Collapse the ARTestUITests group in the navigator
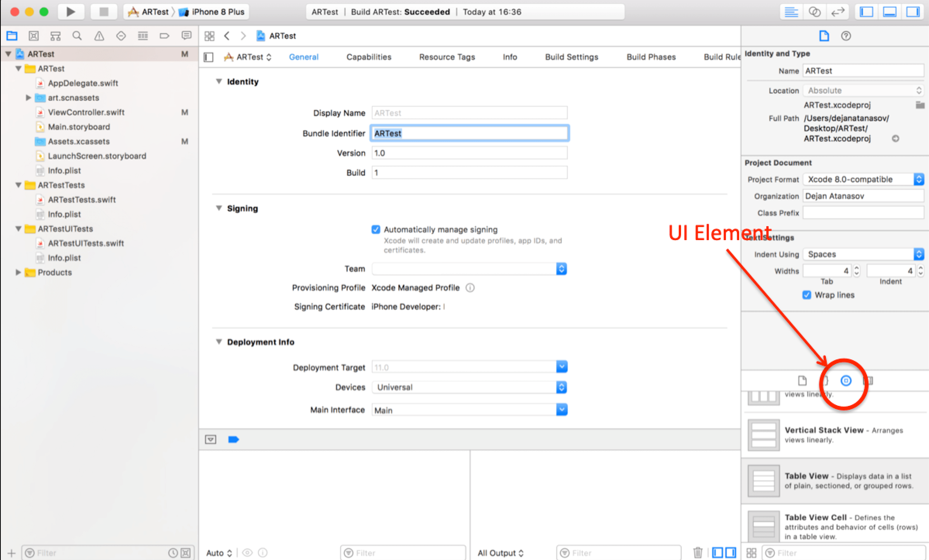929x560 pixels. click(18, 228)
